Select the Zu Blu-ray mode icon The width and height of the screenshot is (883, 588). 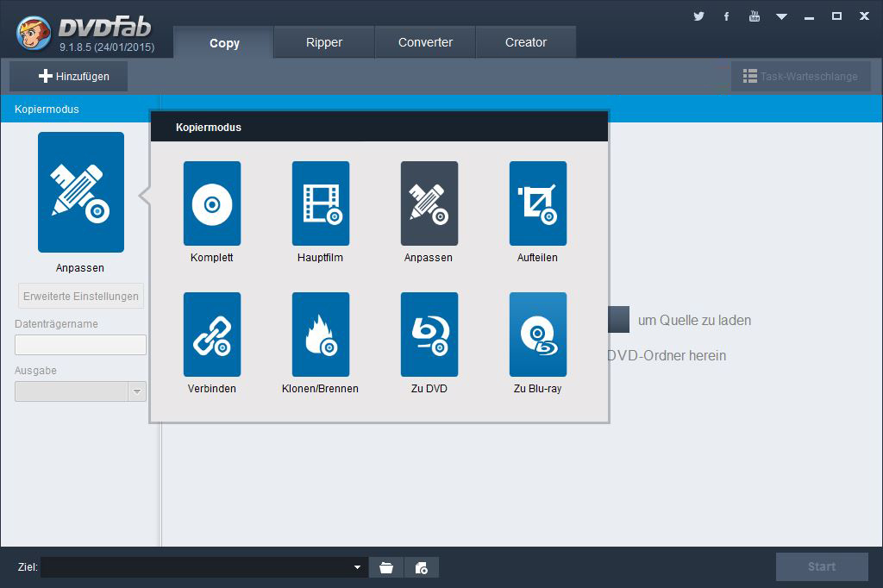[538, 335]
